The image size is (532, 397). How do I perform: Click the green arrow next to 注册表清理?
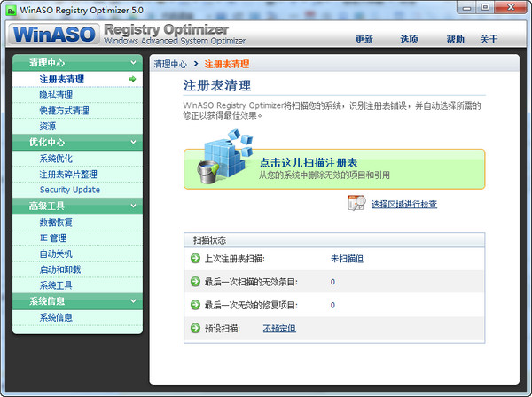(x=132, y=79)
